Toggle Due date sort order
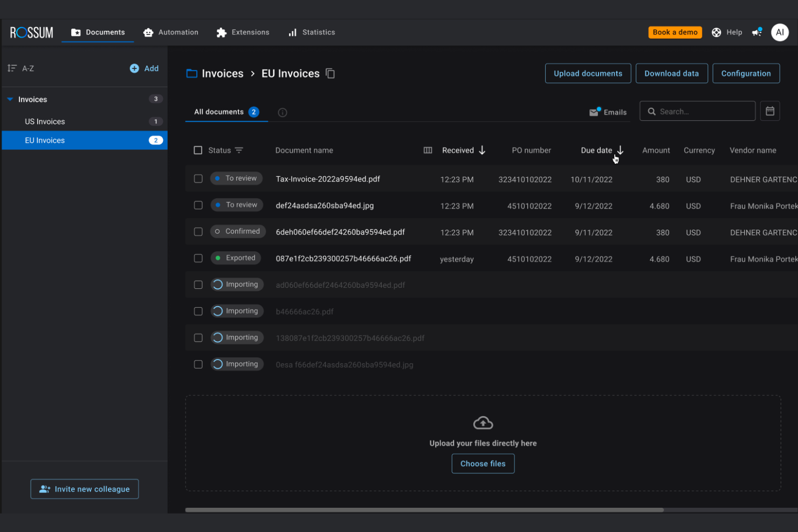 [x=620, y=150]
